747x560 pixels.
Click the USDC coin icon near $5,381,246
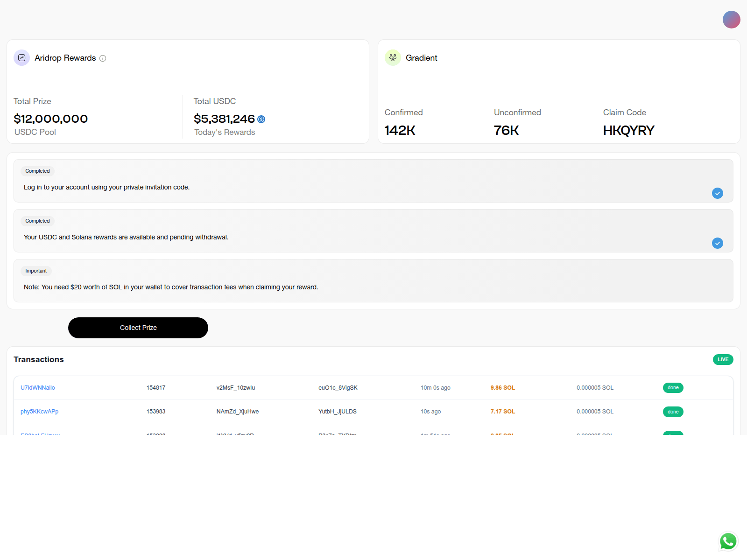coord(261,119)
